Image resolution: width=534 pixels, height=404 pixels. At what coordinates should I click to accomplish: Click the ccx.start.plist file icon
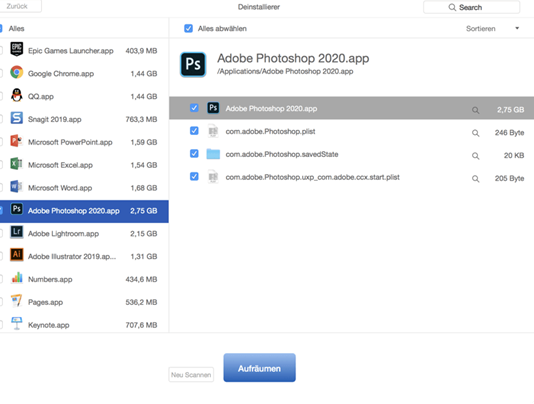coord(213,176)
